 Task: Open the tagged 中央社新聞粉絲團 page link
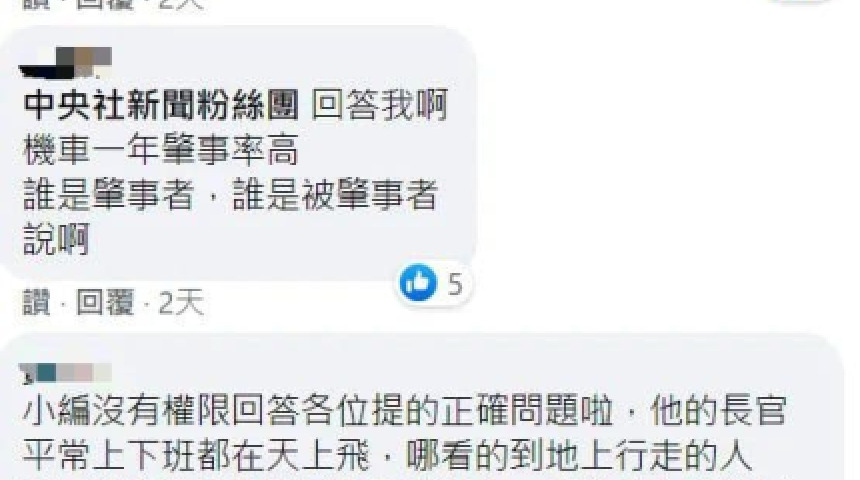point(162,105)
